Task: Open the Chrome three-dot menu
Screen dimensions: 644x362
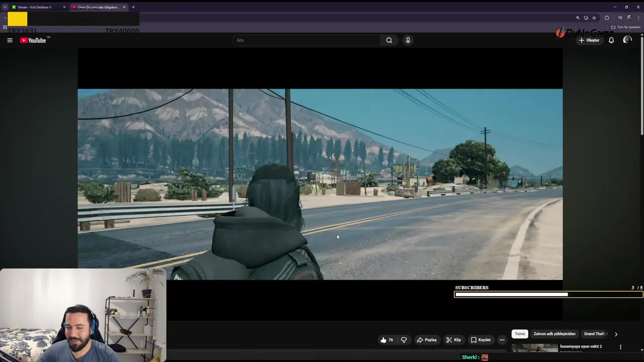Action: coord(638,18)
